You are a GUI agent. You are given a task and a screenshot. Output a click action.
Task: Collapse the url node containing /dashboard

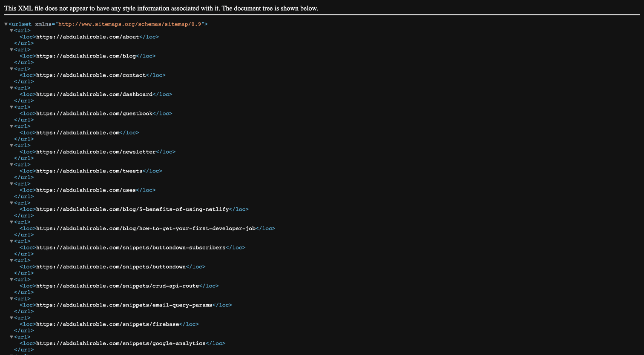click(11, 88)
